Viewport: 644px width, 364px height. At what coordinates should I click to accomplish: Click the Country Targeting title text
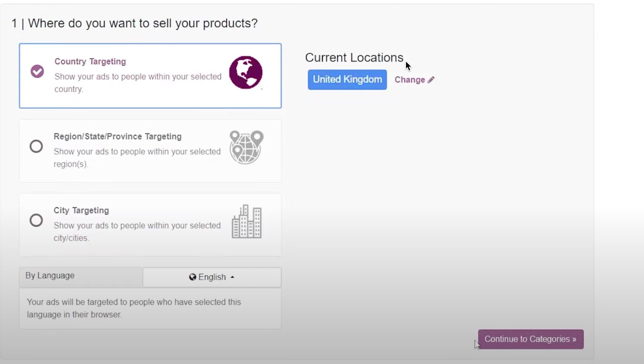point(90,62)
